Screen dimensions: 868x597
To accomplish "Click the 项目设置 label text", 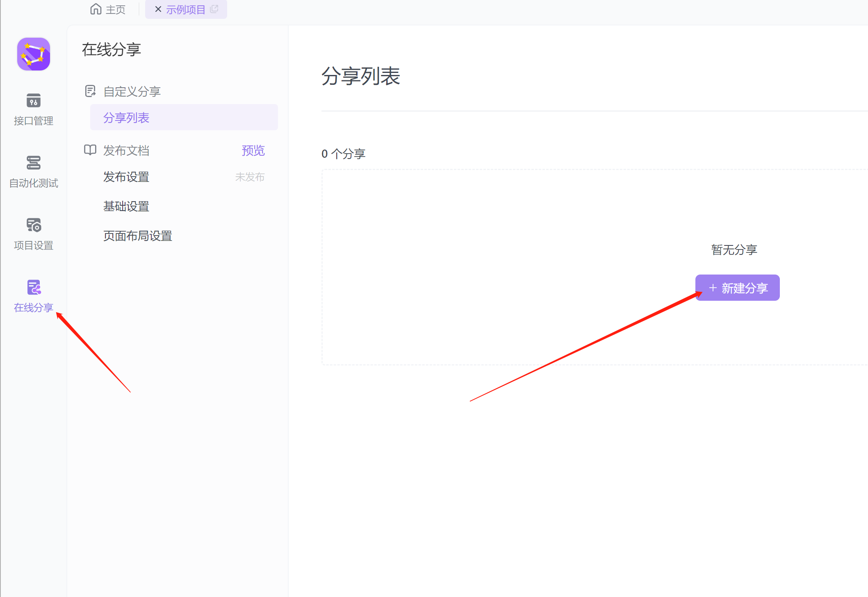I will pos(34,245).
